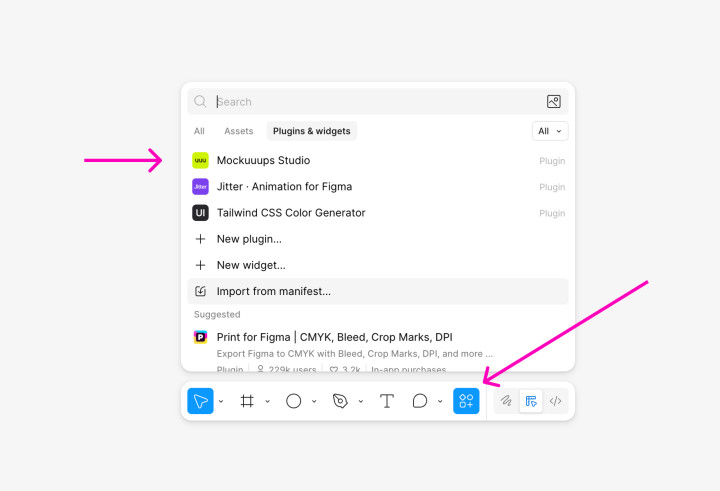The height and width of the screenshot is (491, 720).
Task: Expand Move tool options chevron
Action: pyautogui.click(x=221, y=402)
